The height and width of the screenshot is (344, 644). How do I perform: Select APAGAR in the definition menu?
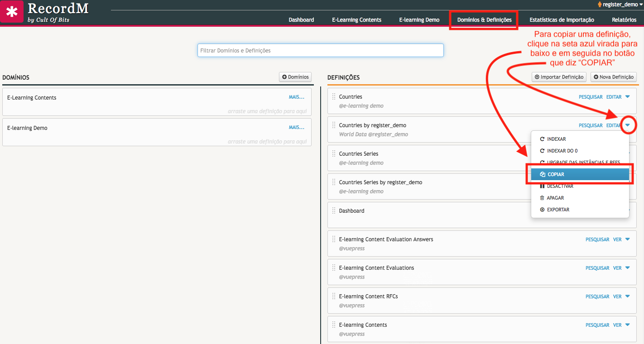click(x=580, y=198)
